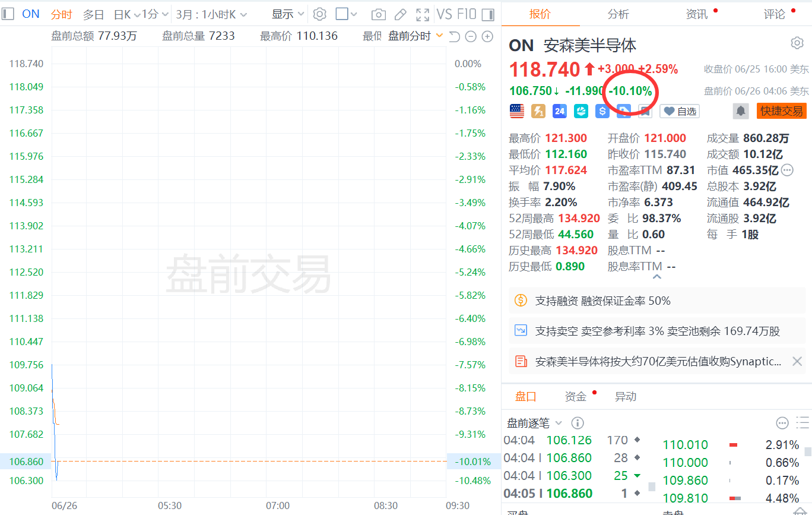Open the 市值 more-info ellipsis icon

787,170
